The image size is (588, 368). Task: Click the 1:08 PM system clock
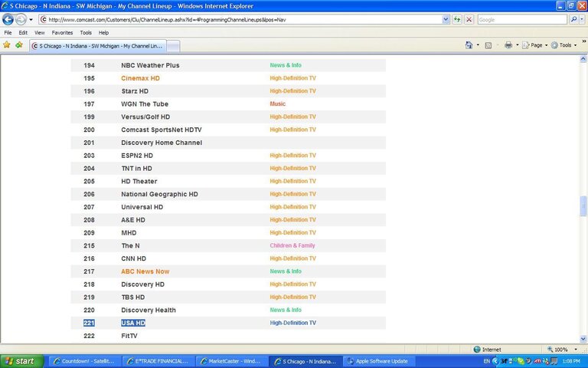coord(571,361)
